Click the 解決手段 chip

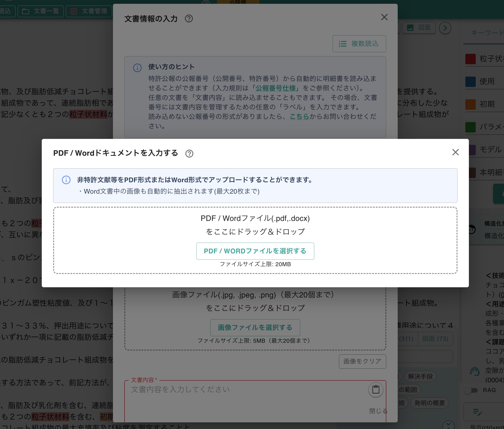point(420,377)
